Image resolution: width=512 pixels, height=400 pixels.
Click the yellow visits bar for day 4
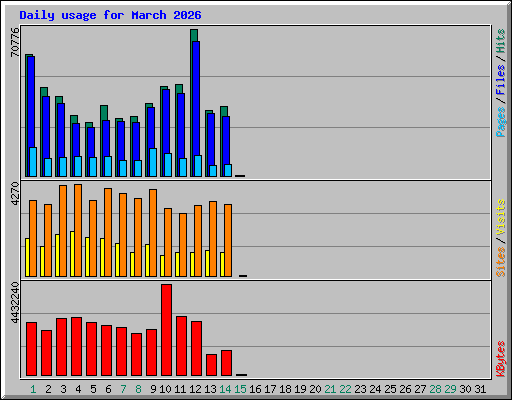72,254
